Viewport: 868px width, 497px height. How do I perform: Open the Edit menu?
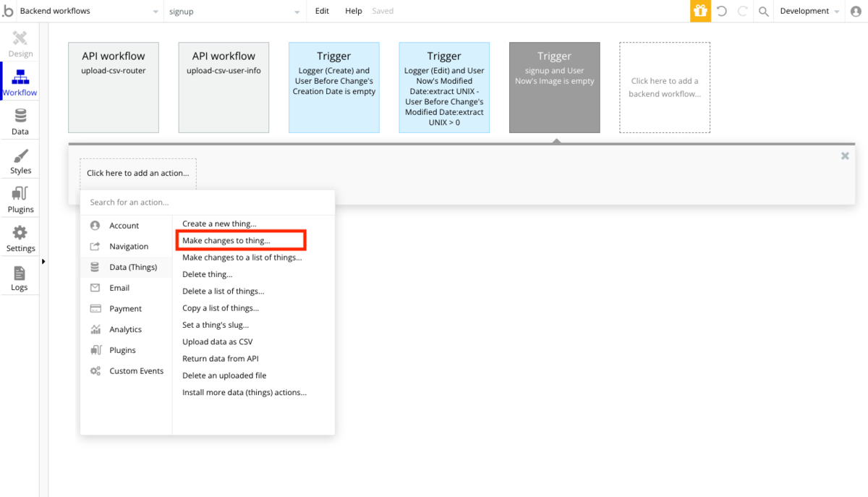(322, 12)
